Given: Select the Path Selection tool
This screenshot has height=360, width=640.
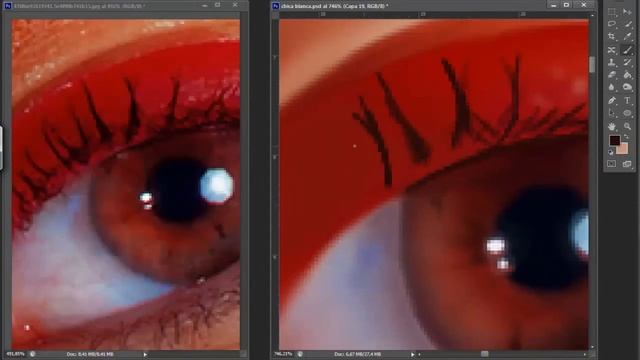Looking at the screenshot, I should (611, 113).
